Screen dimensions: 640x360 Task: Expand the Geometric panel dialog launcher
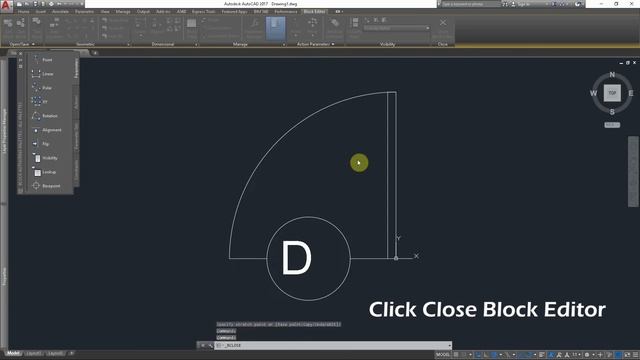click(x=128, y=44)
